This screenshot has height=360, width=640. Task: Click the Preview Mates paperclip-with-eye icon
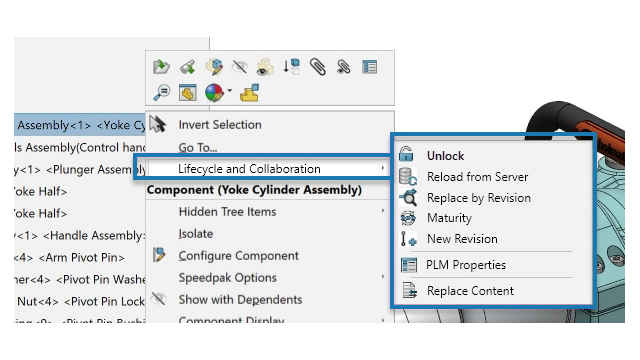[x=343, y=67]
